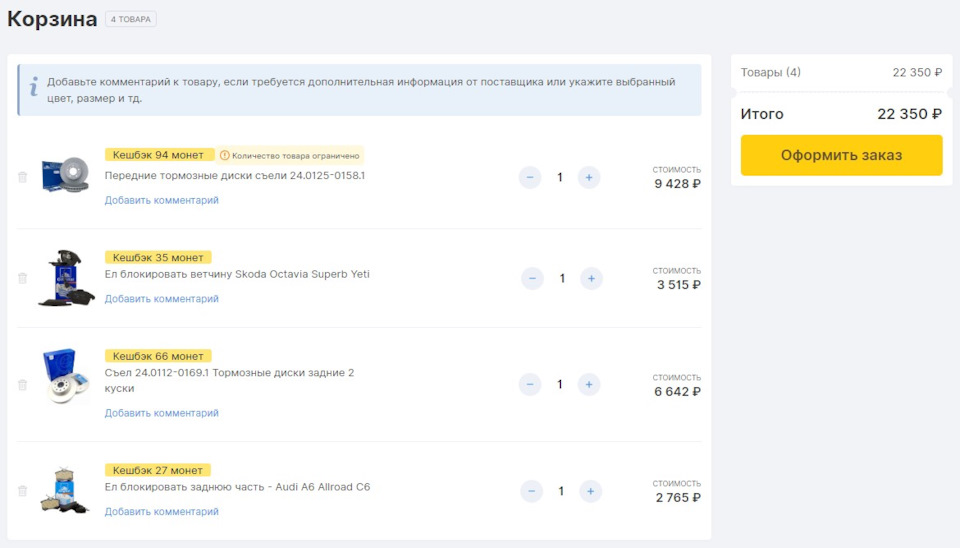
Task: Decrease quantity of Audi A6 Allroad C6 item
Action: click(x=532, y=491)
